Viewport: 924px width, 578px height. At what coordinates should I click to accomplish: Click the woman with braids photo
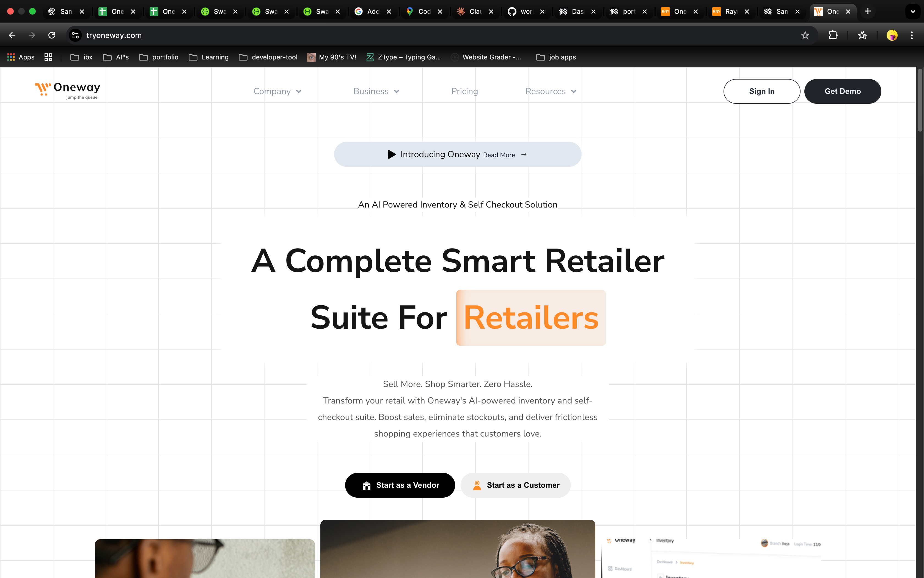click(x=457, y=549)
